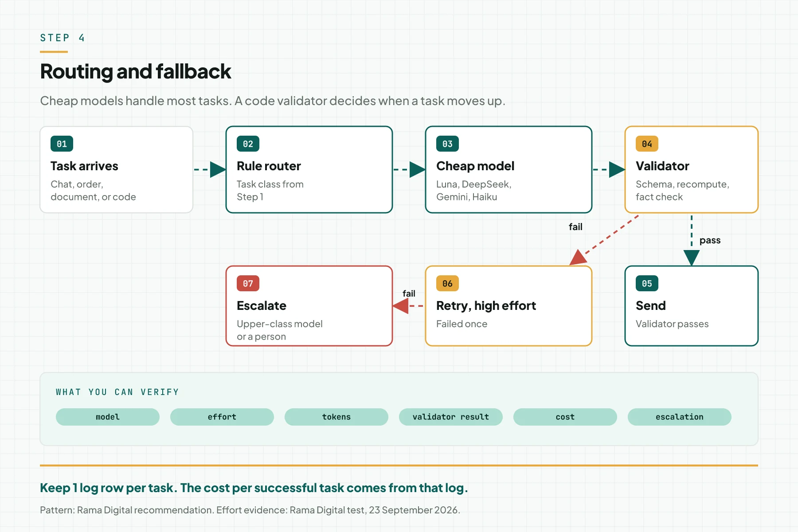The height and width of the screenshot is (532, 798).
Task: Click the 06 badge on Retry card
Action: [x=447, y=283]
